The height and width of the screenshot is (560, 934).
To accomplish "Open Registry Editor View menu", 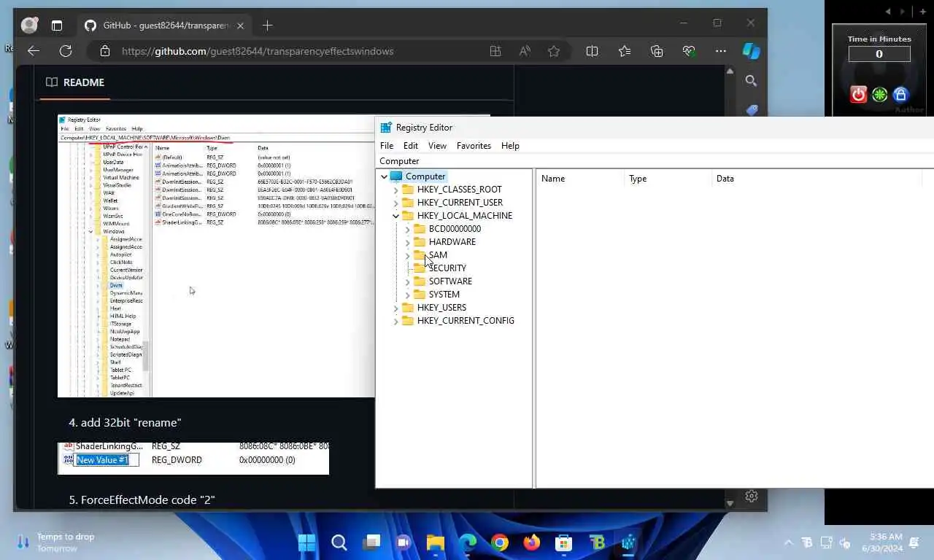I will pos(437,146).
